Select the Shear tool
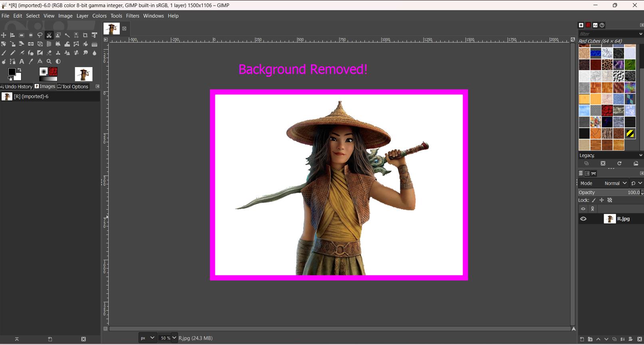644x345 pixels. (x=22, y=44)
